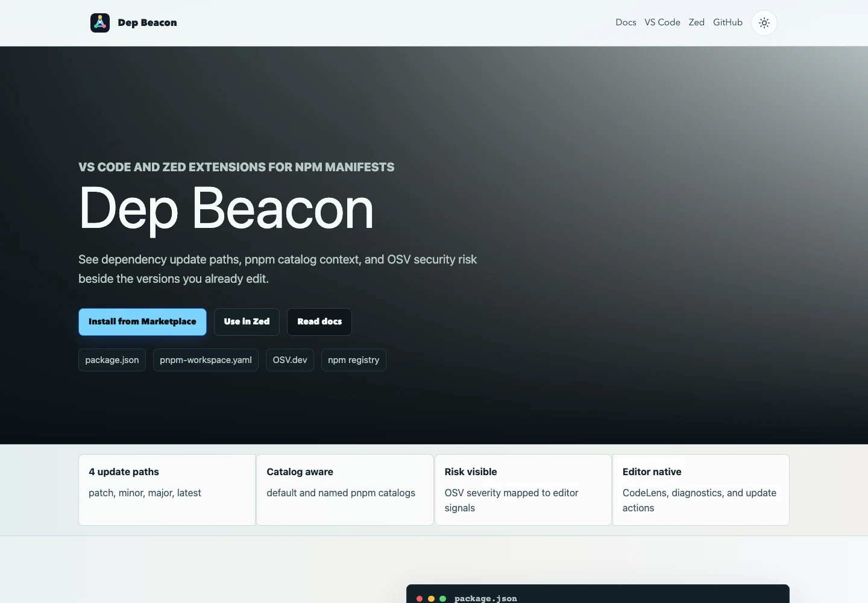Click 'default and named pnpm catalogs' text
Screen dimensions: 868x603
tap(341, 493)
